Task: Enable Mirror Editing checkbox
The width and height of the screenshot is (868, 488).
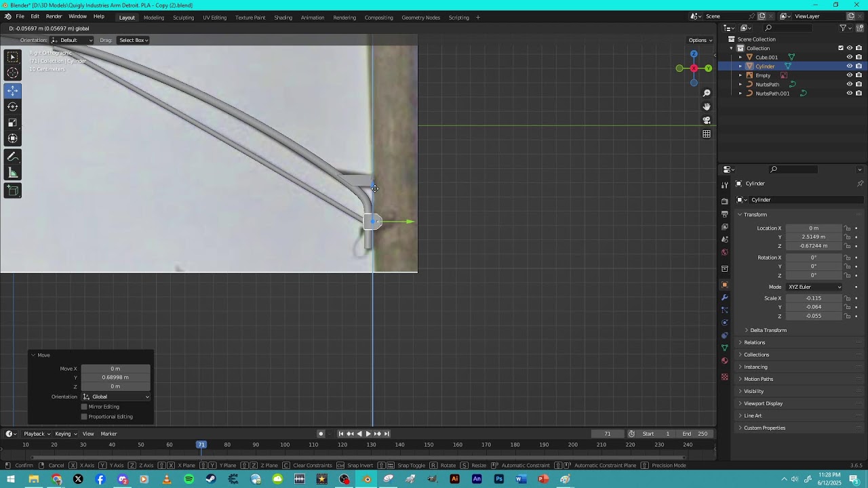Action: (x=84, y=407)
